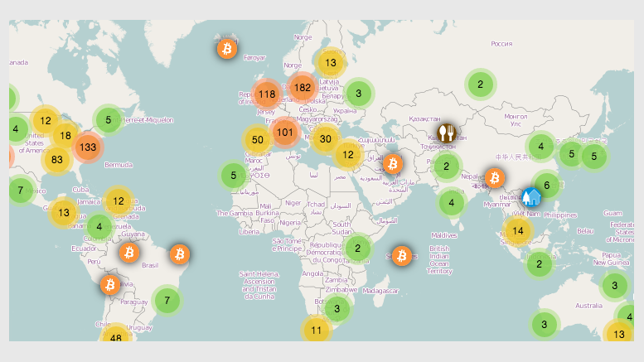Screen dimensions: 644x362
Task: Open the 5 cluster near Maroc
Action: pos(233,176)
